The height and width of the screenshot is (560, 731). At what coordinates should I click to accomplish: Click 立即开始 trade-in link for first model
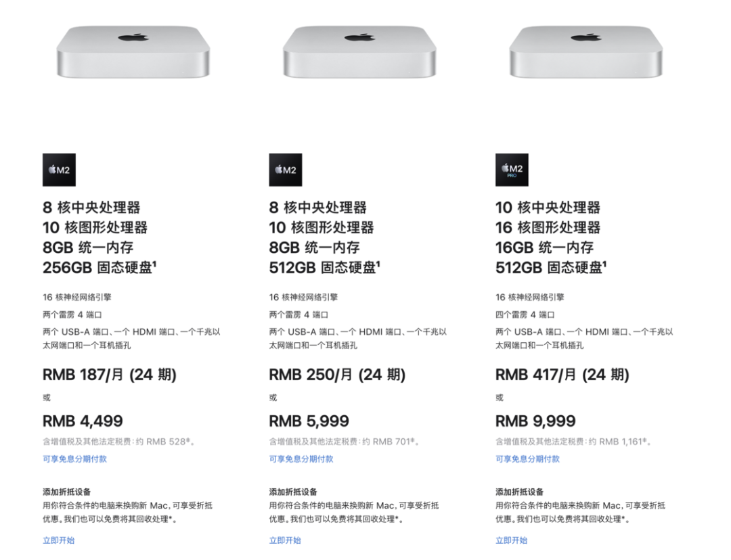tap(59, 540)
